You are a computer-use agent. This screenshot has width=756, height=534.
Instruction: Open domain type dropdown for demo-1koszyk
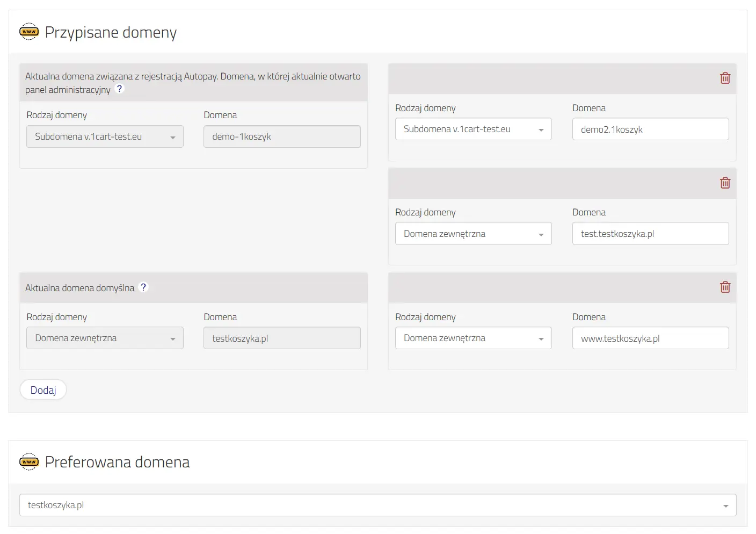coord(105,136)
